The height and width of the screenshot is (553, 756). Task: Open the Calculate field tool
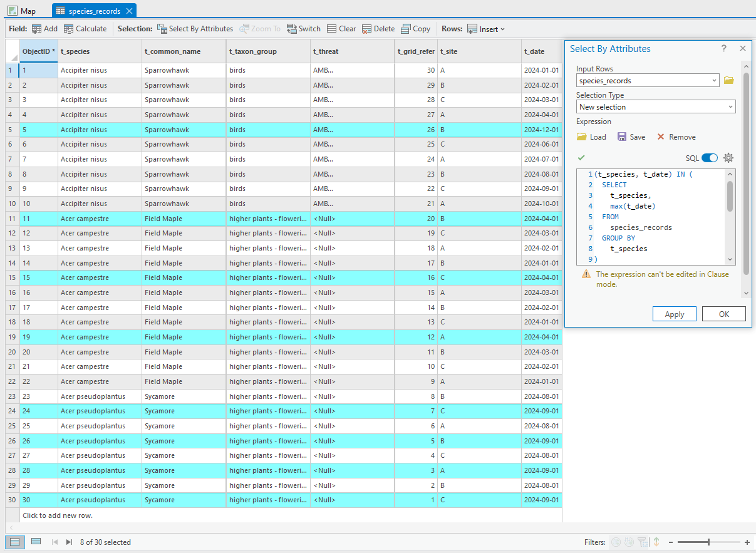85,29
